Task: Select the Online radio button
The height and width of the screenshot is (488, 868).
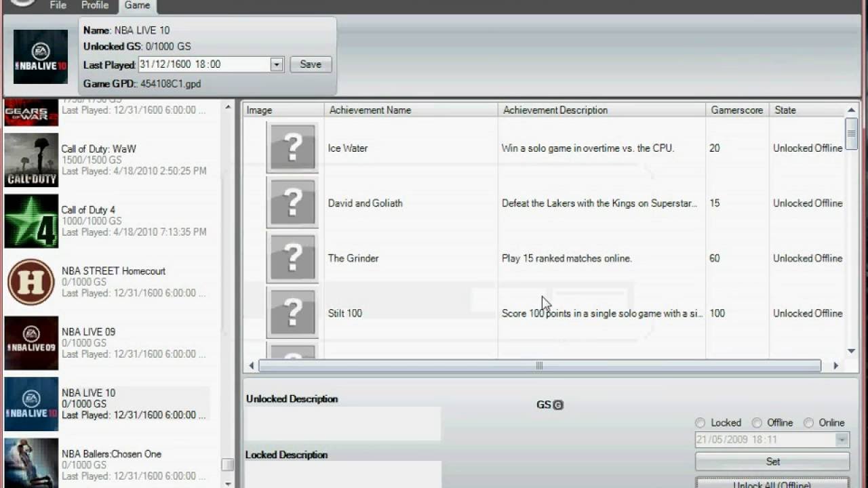Action: tap(808, 423)
